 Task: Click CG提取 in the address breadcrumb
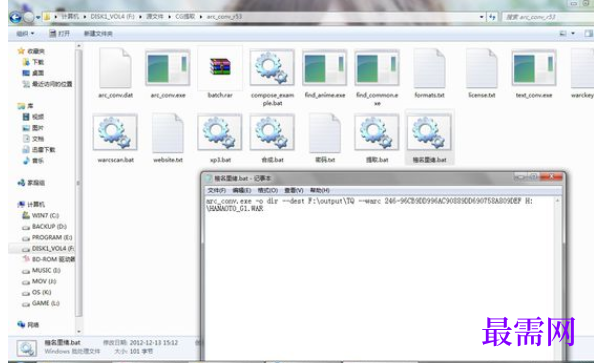tap(185, 17)
